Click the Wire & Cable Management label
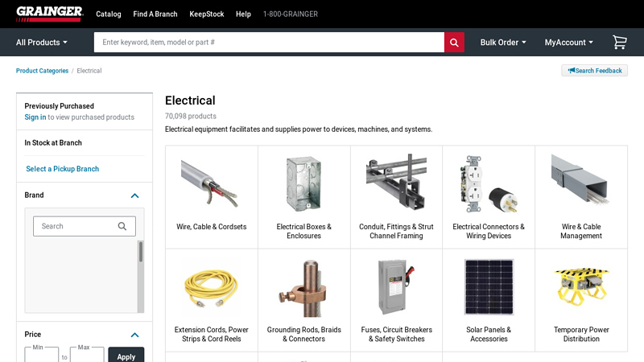 pyautogui.click(x=580, y=231)
